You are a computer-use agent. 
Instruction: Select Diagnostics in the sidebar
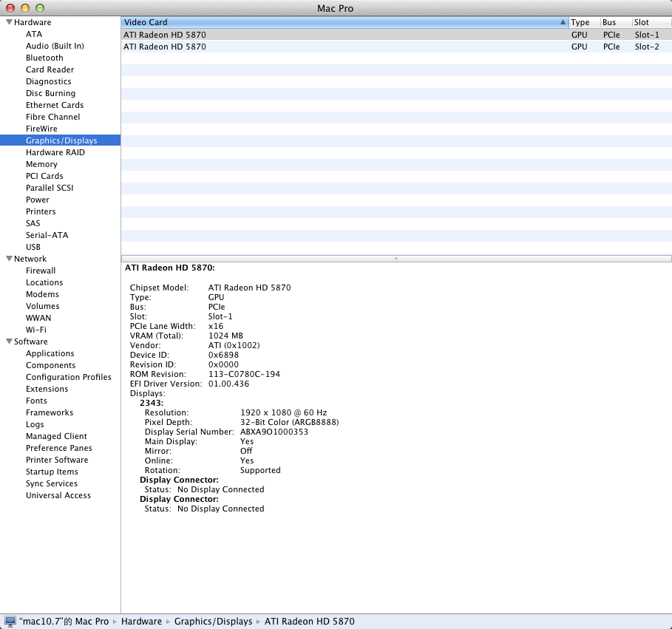click(x=49, y=81)
